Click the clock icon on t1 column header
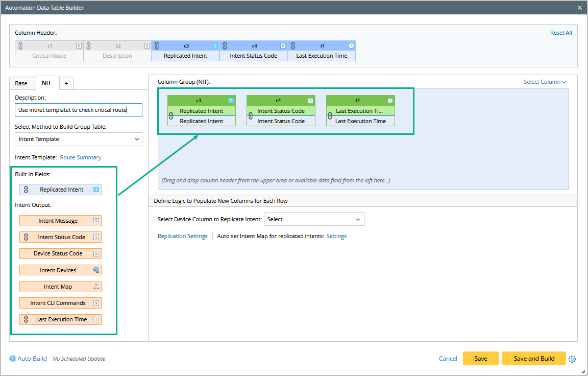Viewport: 588px width, 376px height. tap(351, 46)
